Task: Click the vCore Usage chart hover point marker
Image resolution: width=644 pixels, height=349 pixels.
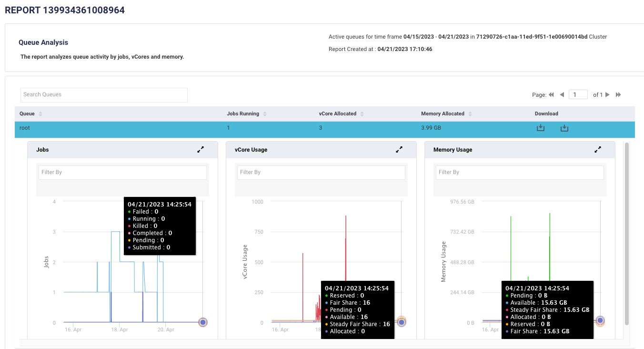Action: 402,322
